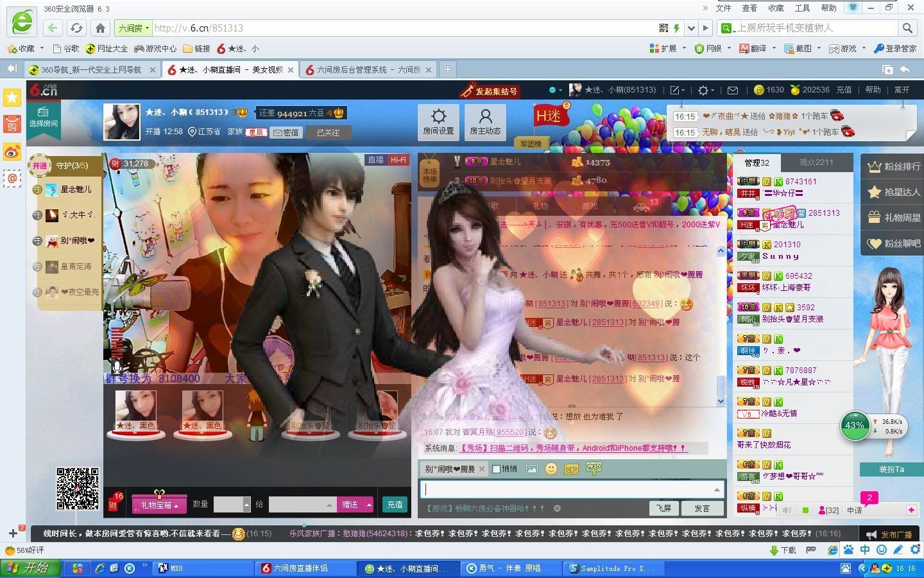
Task: Open 粉丝聊吧 fan chat
Action: [894, 243]
